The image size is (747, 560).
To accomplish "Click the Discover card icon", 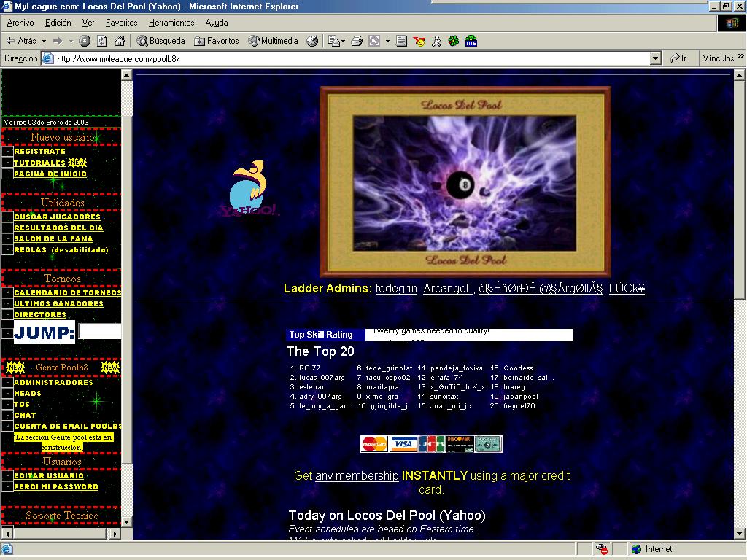I will 460,444.
